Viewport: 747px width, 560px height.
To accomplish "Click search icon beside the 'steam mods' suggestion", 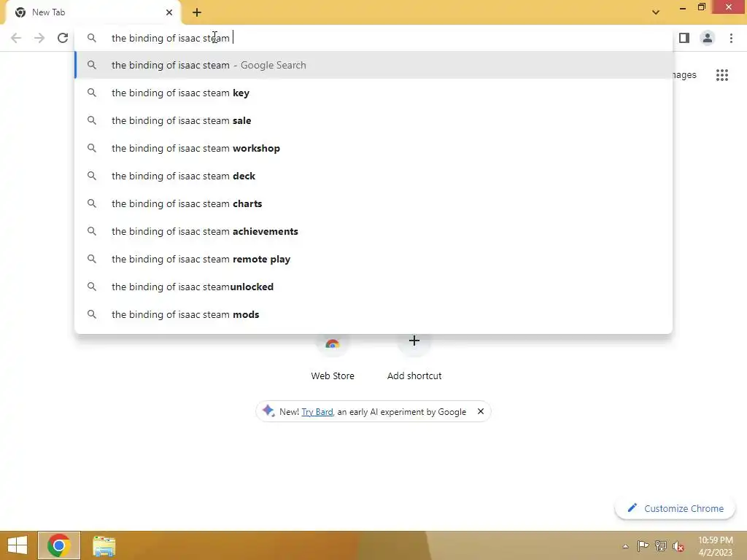I will click(91, 314).
